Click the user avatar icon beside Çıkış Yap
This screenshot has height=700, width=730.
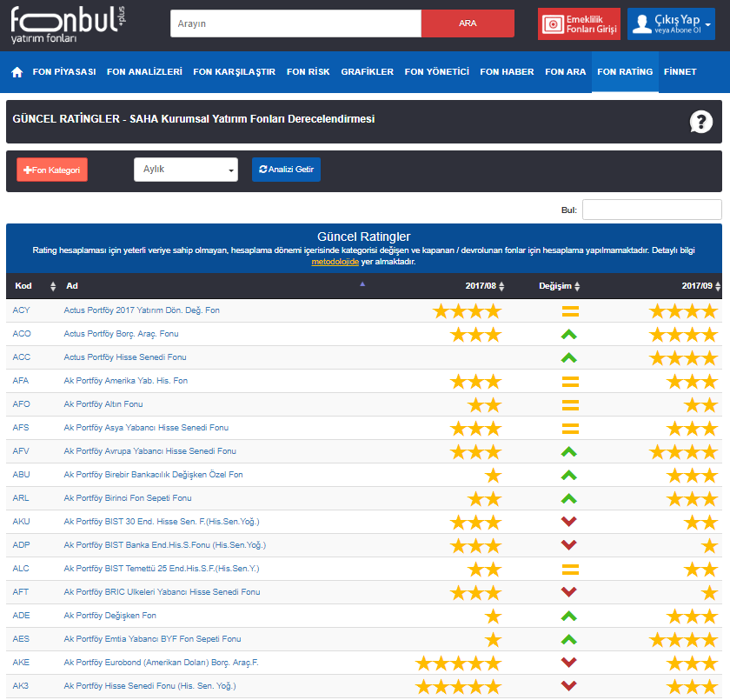coord(642,23)
